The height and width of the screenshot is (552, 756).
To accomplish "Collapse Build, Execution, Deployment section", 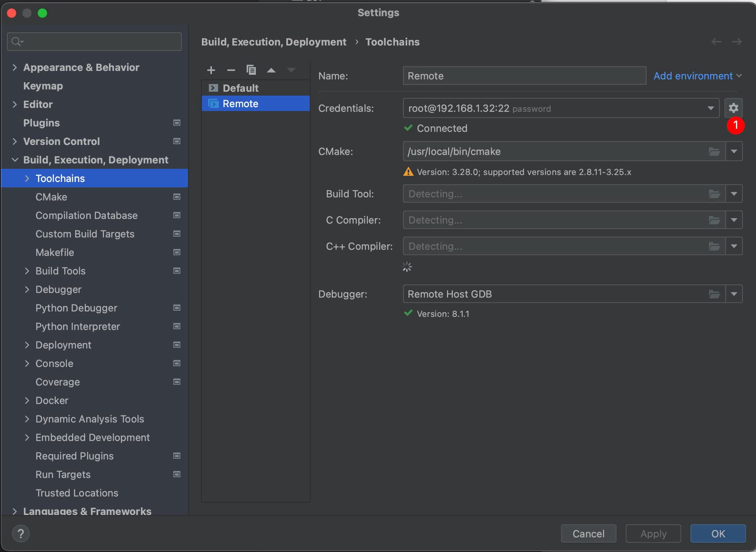I will [15, 160].
